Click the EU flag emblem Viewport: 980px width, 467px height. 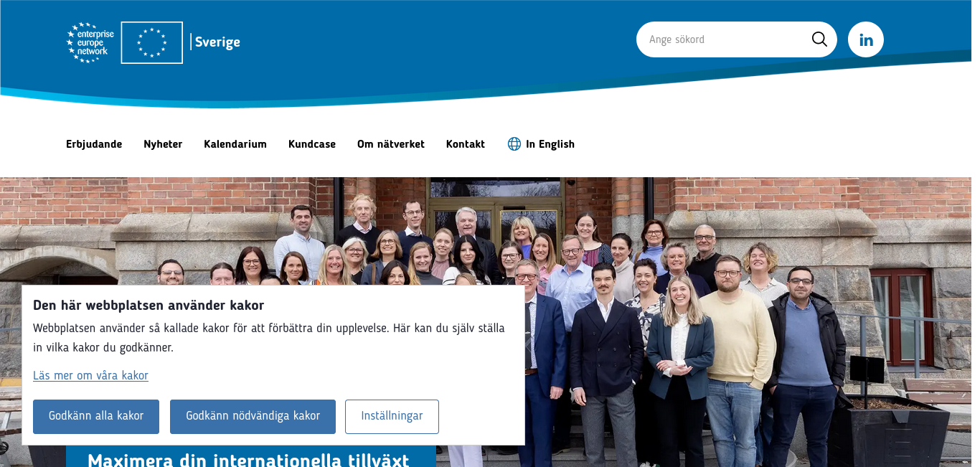click(x=152, y=42)
